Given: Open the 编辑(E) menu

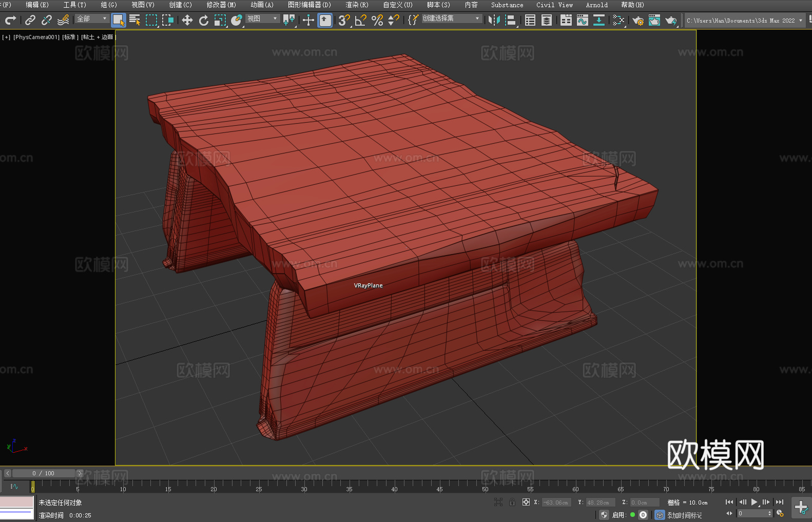Looking at the screenshot, I should point(37,5).
